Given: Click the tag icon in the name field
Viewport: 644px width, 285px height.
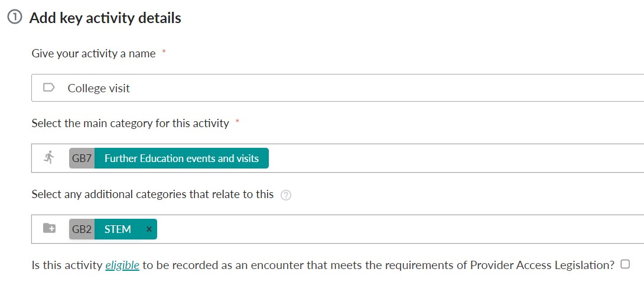Looking at the screenshot, I should [x=49, y=88].
